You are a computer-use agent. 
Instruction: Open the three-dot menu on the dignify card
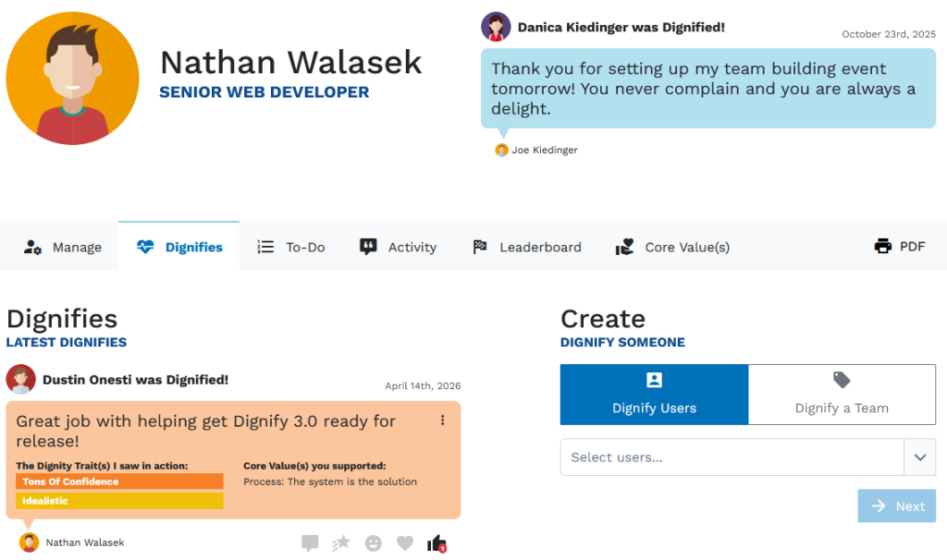442,420
